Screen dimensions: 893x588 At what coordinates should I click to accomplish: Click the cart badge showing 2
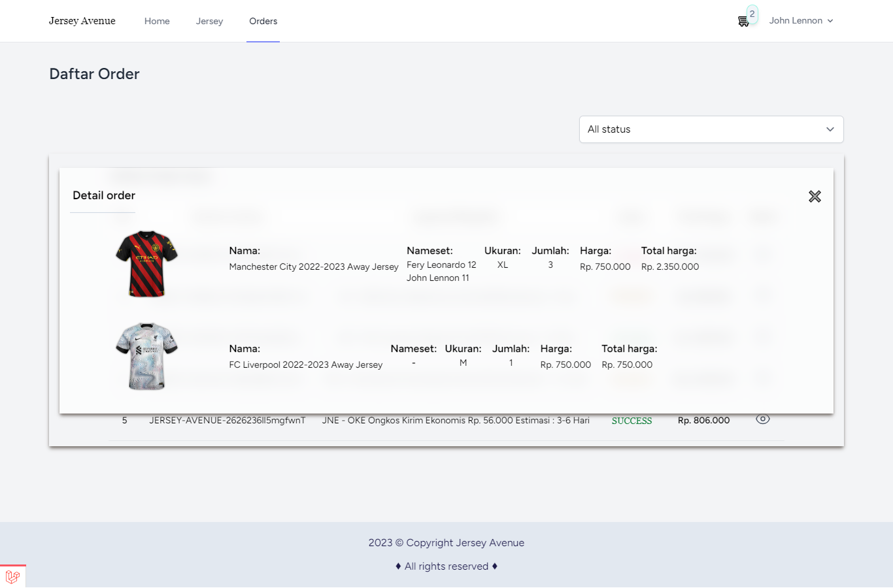point(752,14)
